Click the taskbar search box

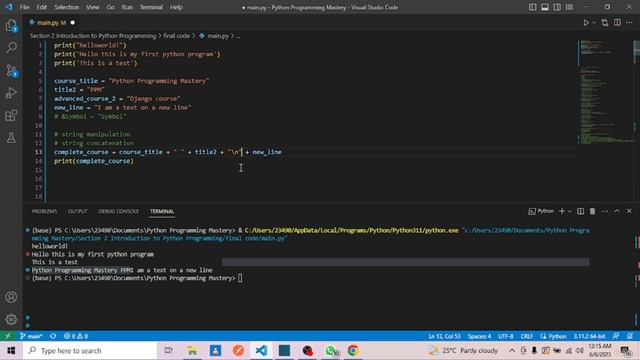coord(90,351)
